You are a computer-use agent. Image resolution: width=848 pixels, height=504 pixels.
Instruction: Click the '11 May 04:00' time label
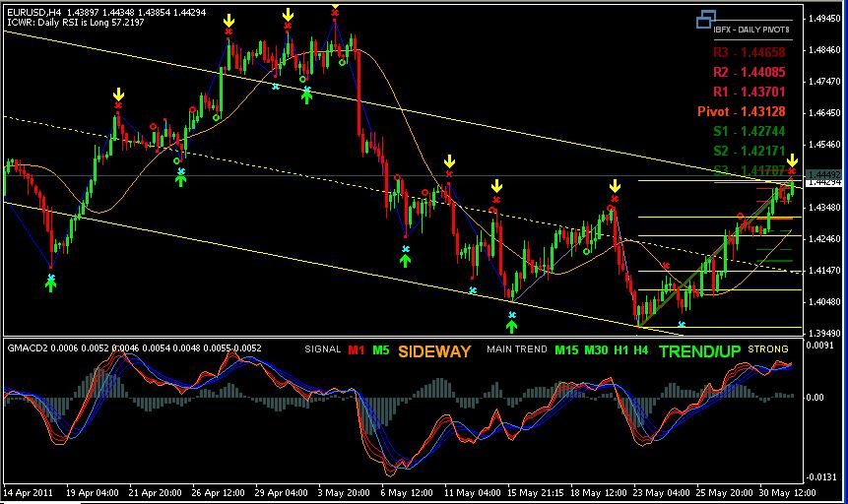(472, 492)
